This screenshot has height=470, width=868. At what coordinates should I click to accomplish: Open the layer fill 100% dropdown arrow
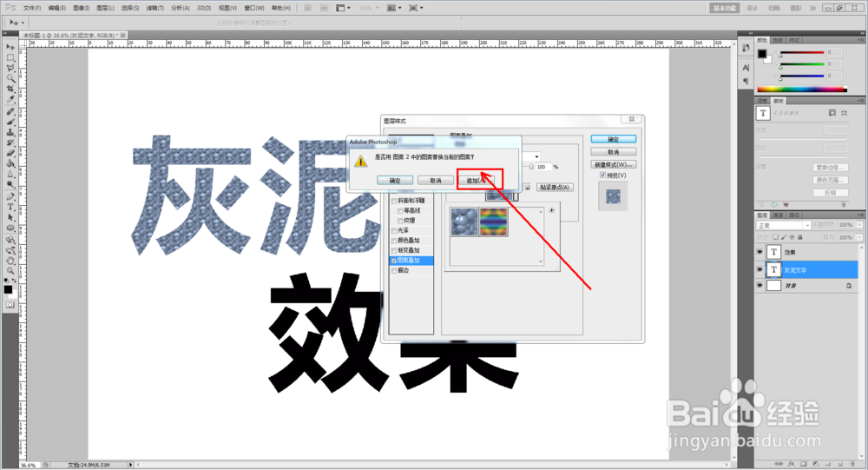(x=859, y=237)
